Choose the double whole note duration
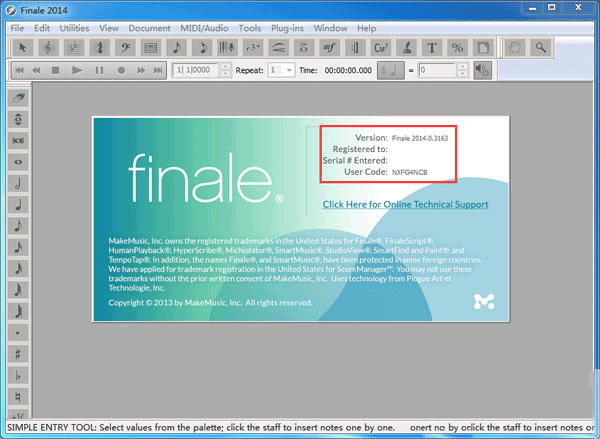This screenshot has height=439, width=600. [x=18, y=140]
